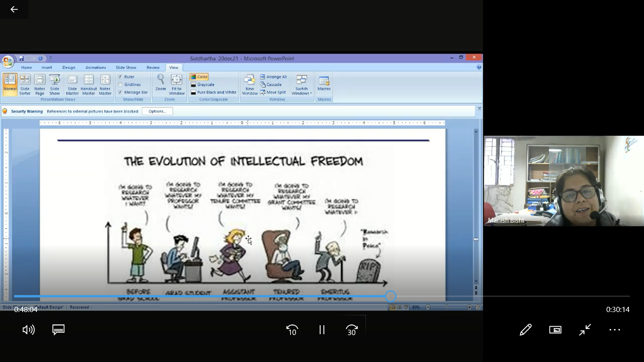The width and height of the screenshot is (644, 362).
Task: Click the back arrow in the video player
Action: pyautogui.click(x=14, y=9)
